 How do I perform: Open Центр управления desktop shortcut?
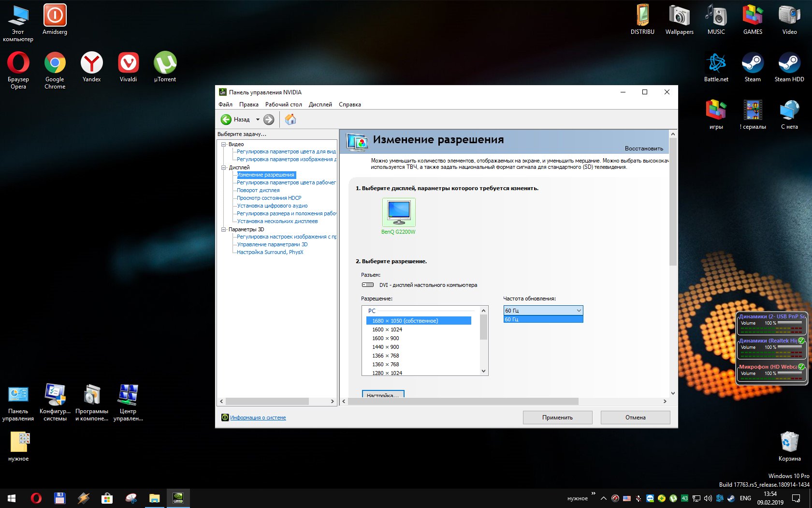129,403
